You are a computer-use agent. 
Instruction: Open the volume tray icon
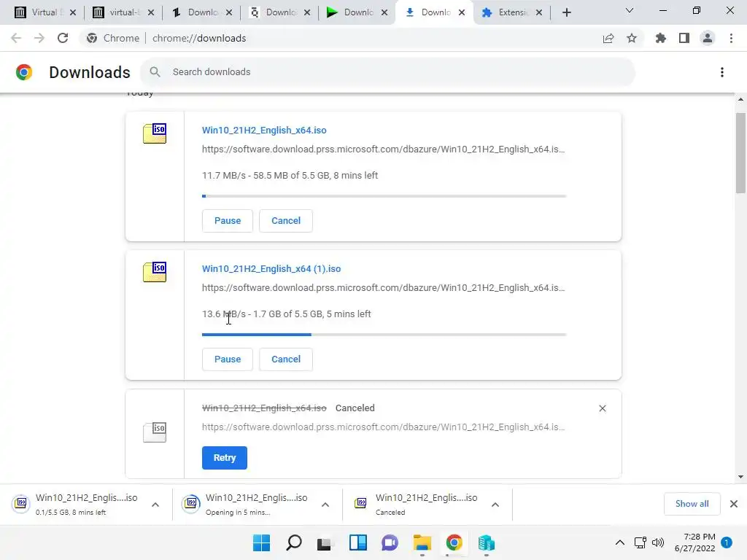tap(658, 542)
